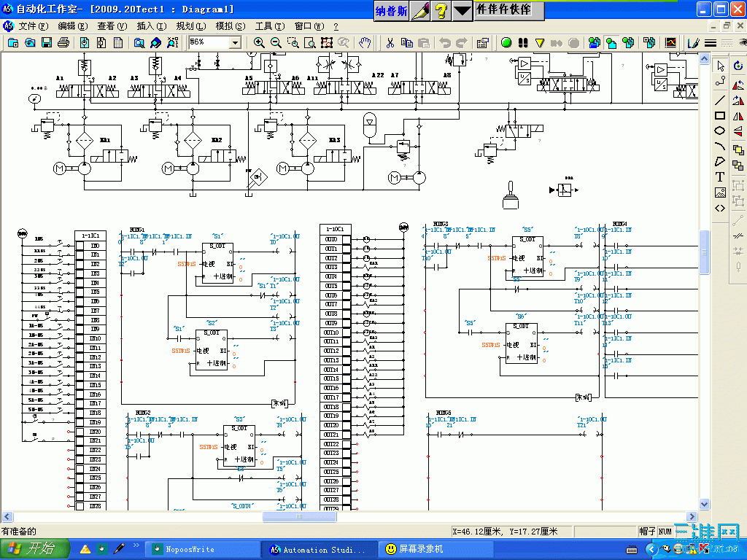Open the 编辑(E) menu
The image size is (747, 560).
[73, 26]
